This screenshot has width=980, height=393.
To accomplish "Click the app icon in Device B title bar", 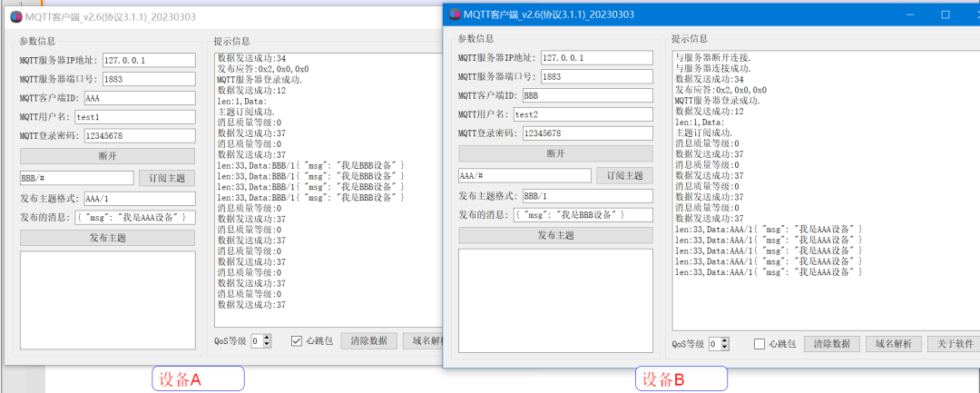I will click(x=455, y=14).
